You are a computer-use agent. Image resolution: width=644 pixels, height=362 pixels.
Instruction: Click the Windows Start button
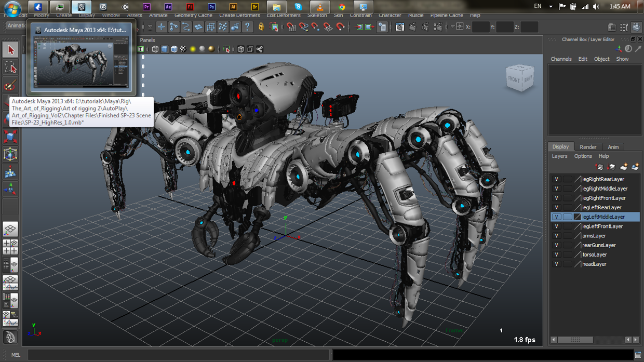12,8
